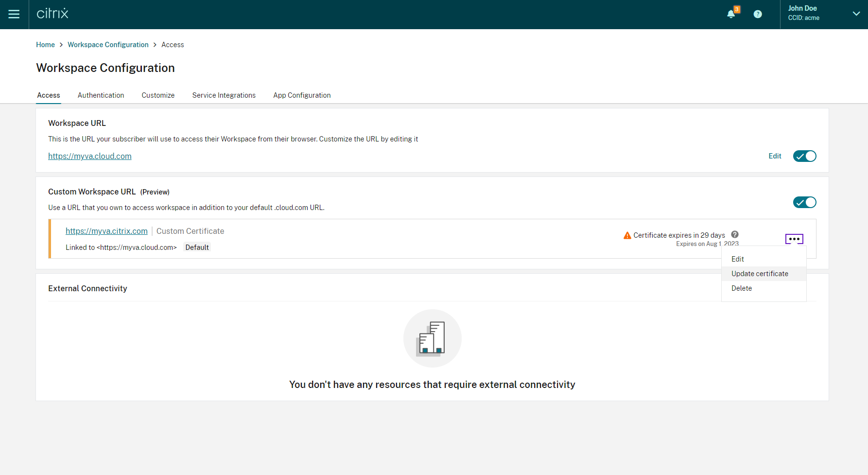Open the notifications bell
868x475 pixels.
pyautogui.click(x=731, y=14)
